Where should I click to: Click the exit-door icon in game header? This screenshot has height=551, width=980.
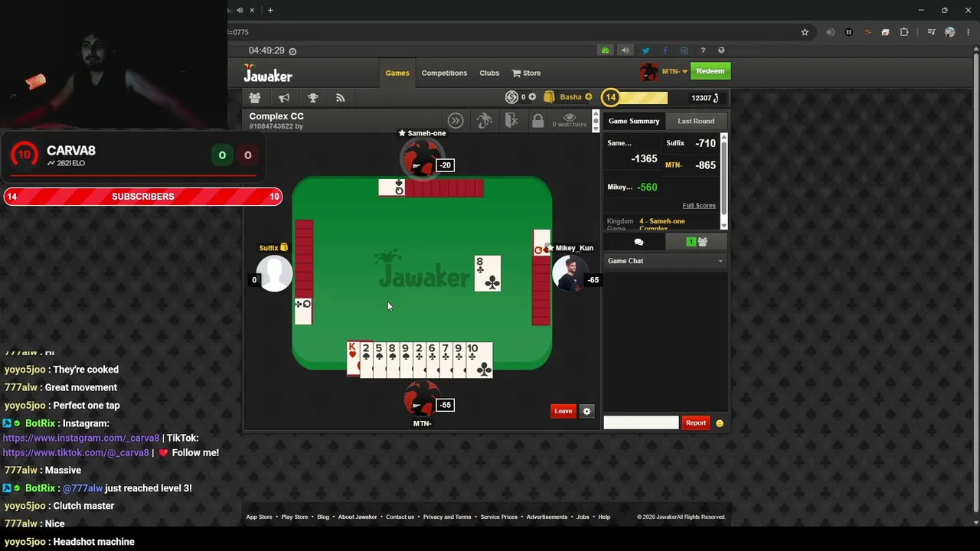click(512, 121)
